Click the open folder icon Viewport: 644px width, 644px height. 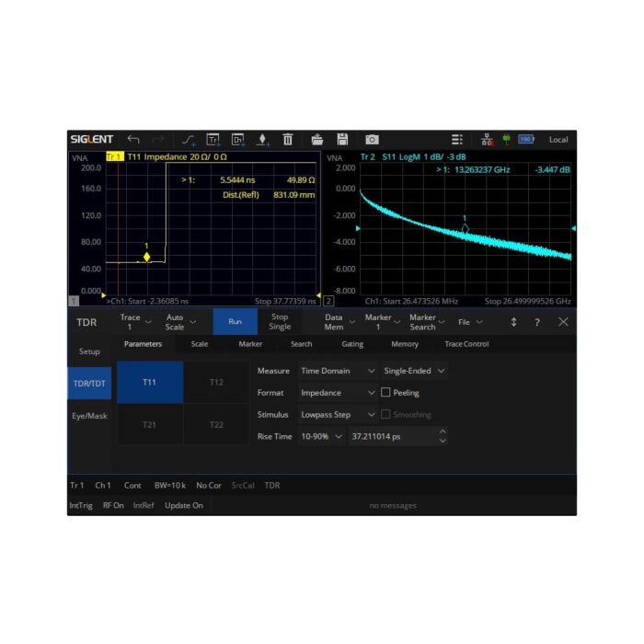(317, 140)
